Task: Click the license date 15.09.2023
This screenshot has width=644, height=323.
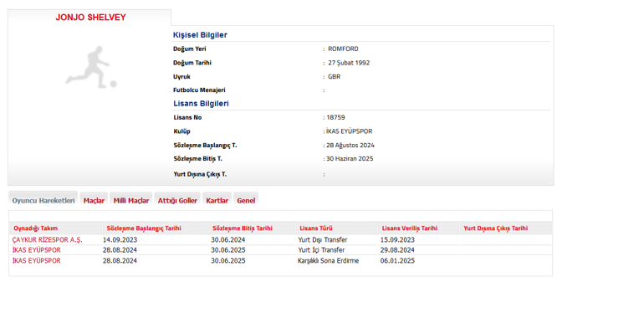Action: [x=397, y=239]
